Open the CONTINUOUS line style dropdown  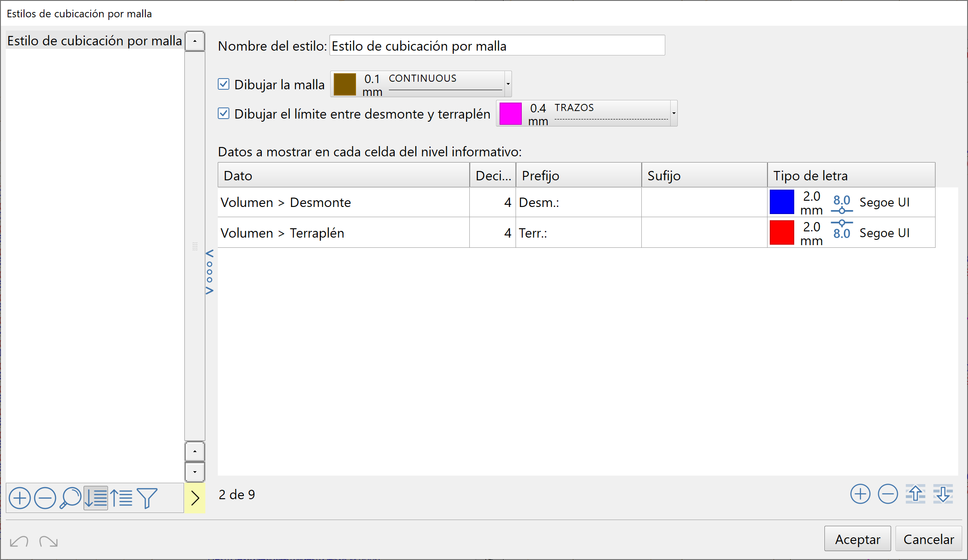point(508,84)
